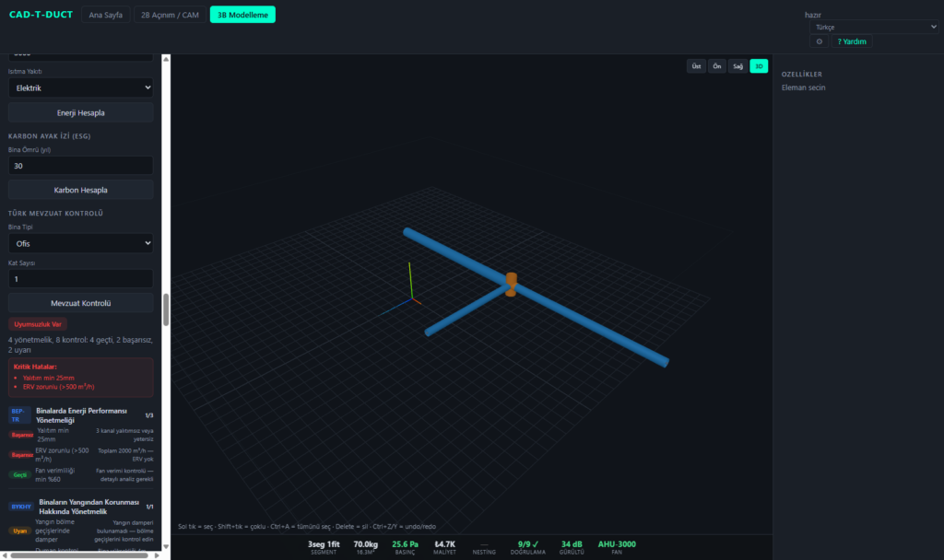Select the orange tee fitting in viewport
The height and width of the screenshot is (560, 944).
pyautogui.click(x=511, y=285)
